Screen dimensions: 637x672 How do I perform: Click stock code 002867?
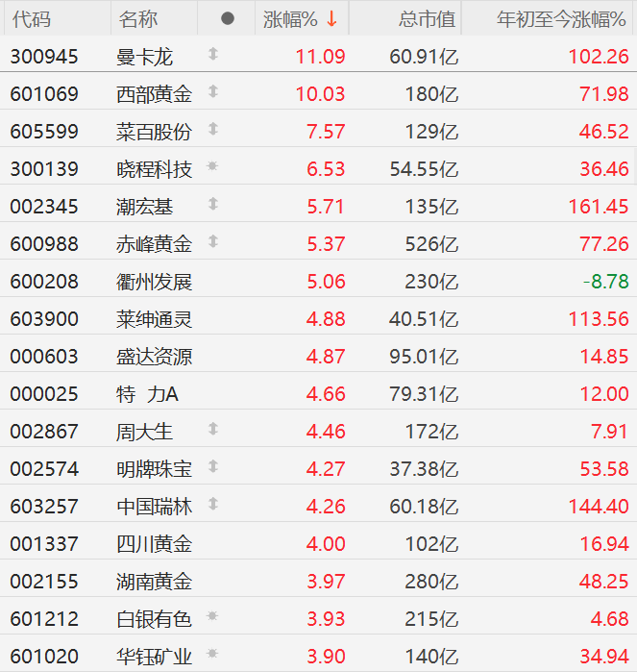pos(44,432)
